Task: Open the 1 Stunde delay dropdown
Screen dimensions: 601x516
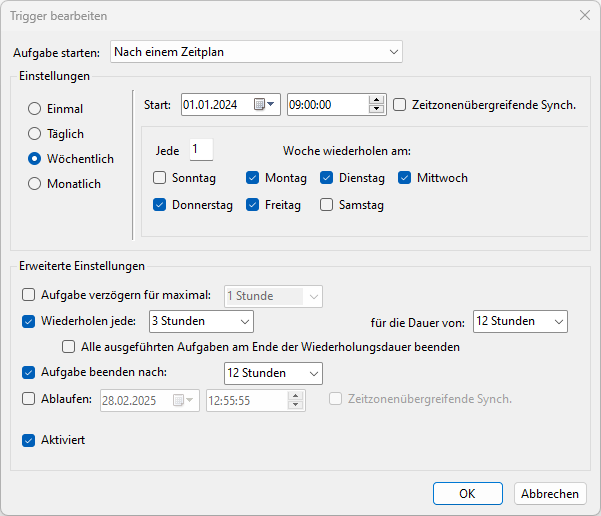Action: click(x=273, y=296)
